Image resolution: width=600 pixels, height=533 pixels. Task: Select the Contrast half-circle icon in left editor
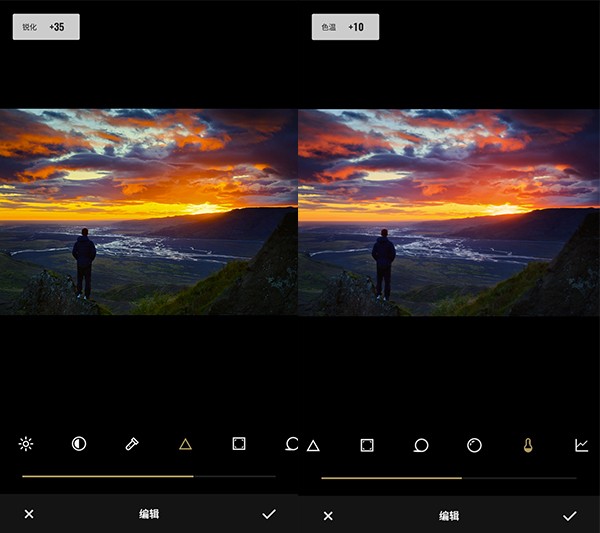(79, 444)
